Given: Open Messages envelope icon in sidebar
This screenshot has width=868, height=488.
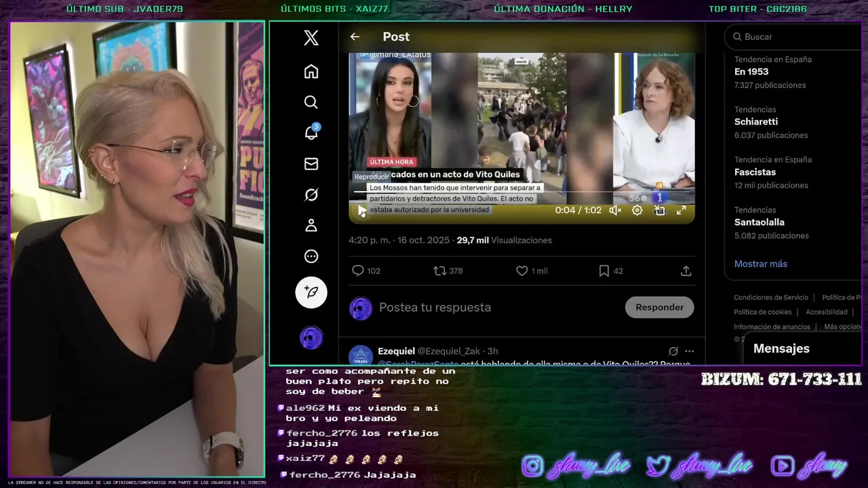Looking at the screenshot, I should click(311, 163).
